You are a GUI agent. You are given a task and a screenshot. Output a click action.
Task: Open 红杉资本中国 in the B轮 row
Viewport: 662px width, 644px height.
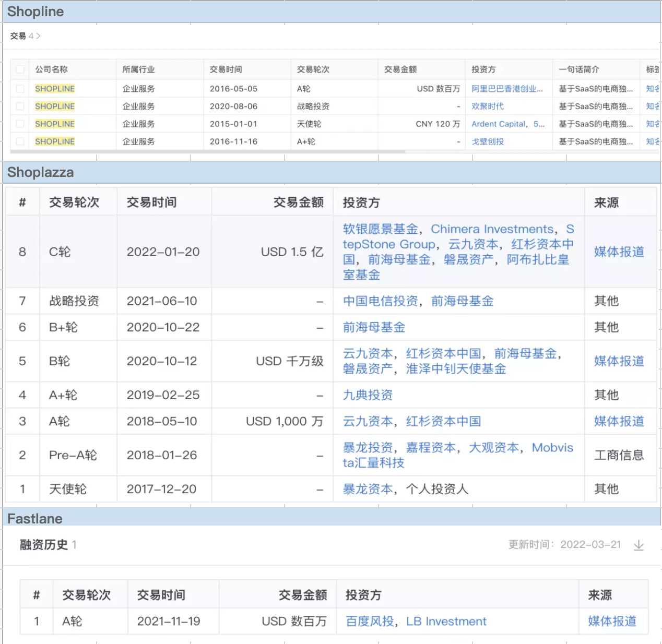click(444, 354)
